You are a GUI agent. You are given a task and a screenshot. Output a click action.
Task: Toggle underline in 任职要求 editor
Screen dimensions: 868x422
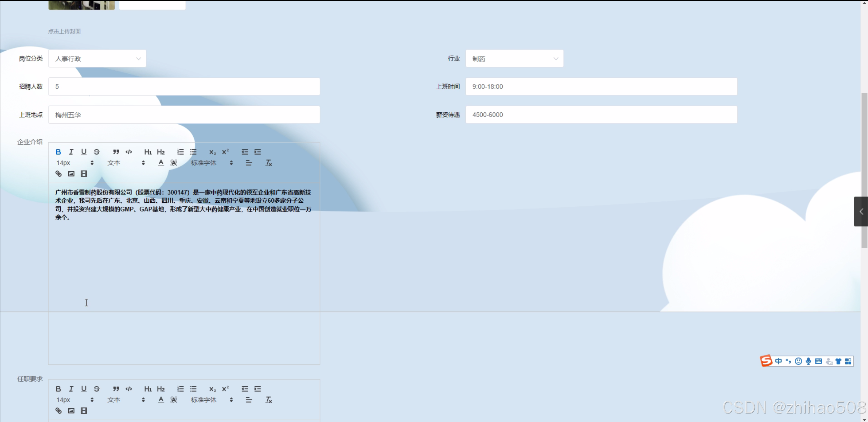[x=84, y=389]
